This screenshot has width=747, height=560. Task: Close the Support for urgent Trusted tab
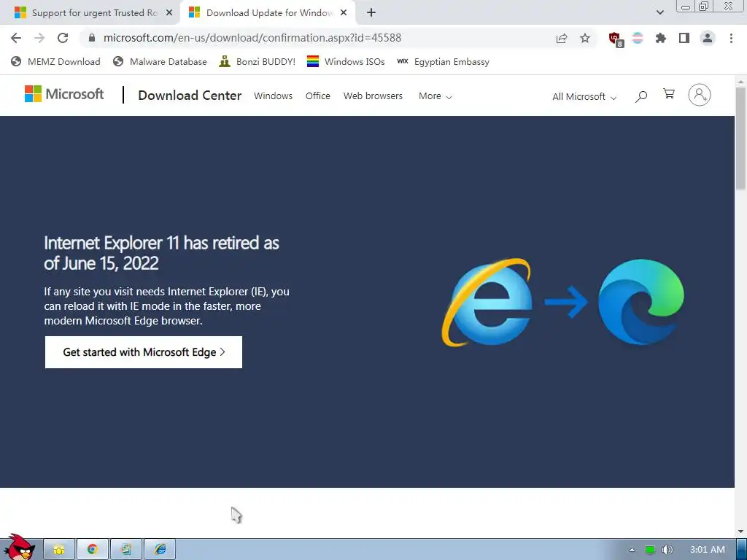pos(169,13)
